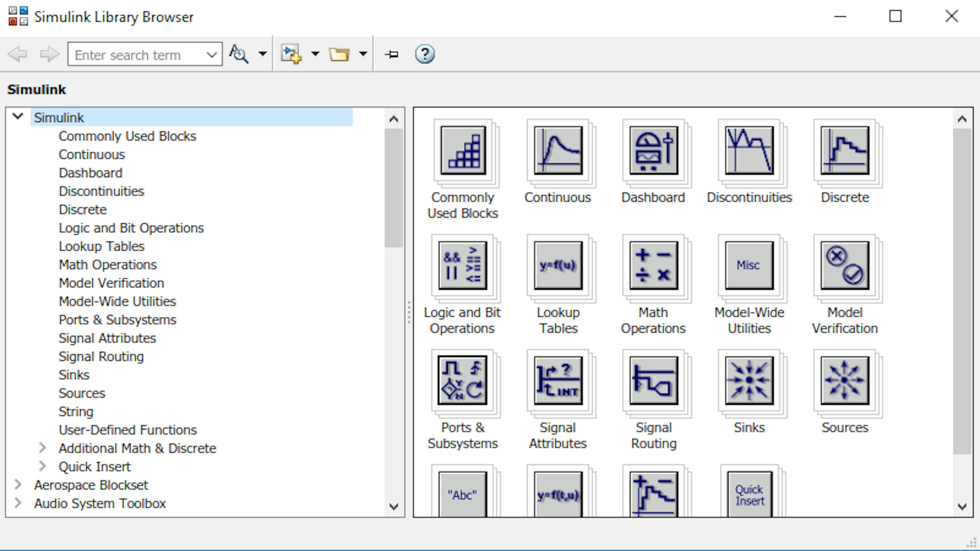The height and width of the screenshot is (551, 980).
Task: Select Model Verification in the tree
Action: (x=111, y=283)
